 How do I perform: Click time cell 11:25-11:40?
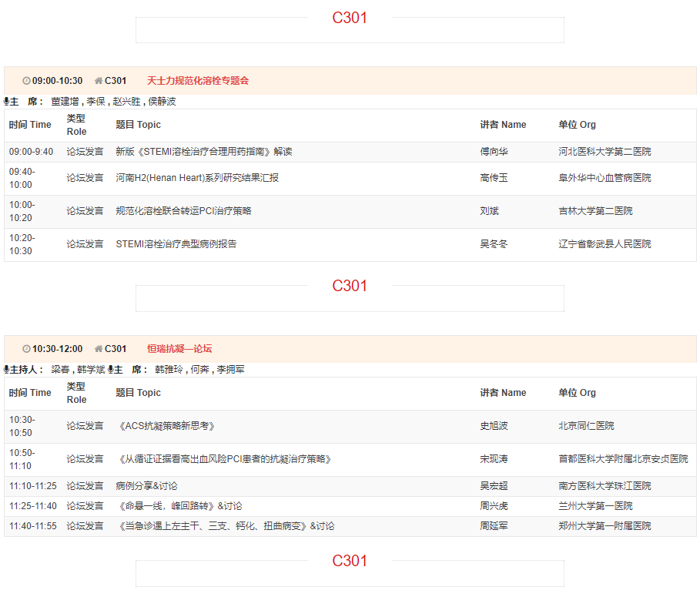tap(32, 506)
